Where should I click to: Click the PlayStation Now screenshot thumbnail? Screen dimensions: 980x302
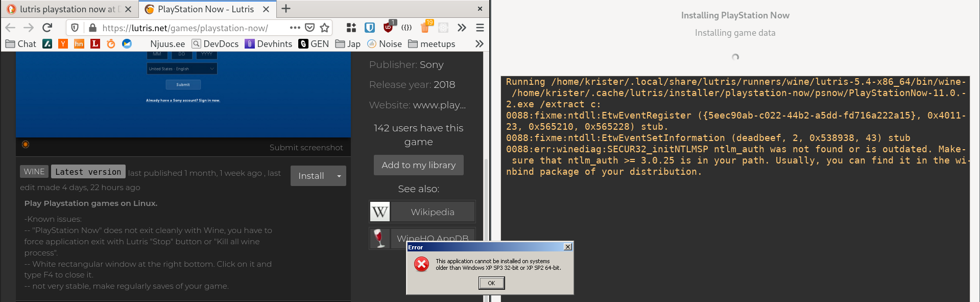(x=183, y=95)
